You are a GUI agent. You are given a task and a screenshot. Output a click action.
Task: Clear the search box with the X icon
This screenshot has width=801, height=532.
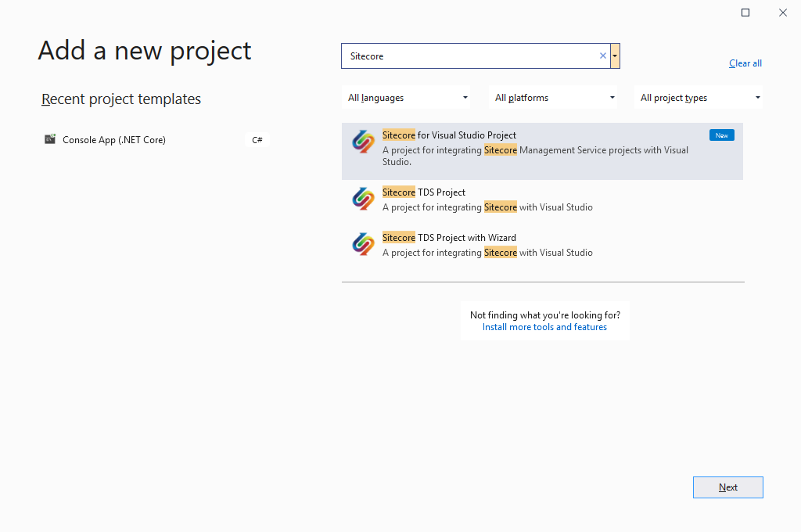pos(603,56)
